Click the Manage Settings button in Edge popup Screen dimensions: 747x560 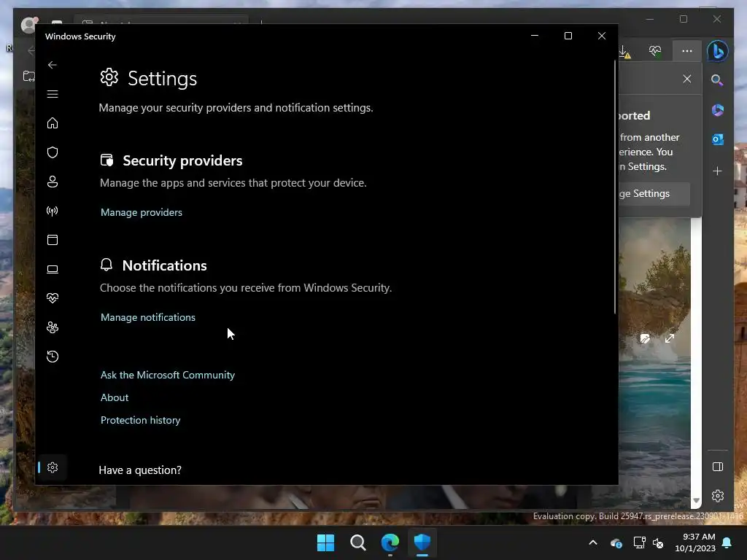(x=654, y=194)
